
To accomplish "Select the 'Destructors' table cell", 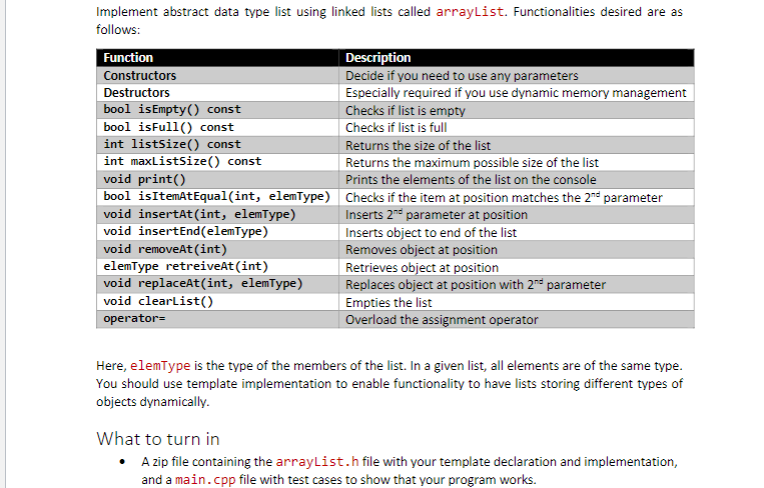I will click(x=217, y=93).
